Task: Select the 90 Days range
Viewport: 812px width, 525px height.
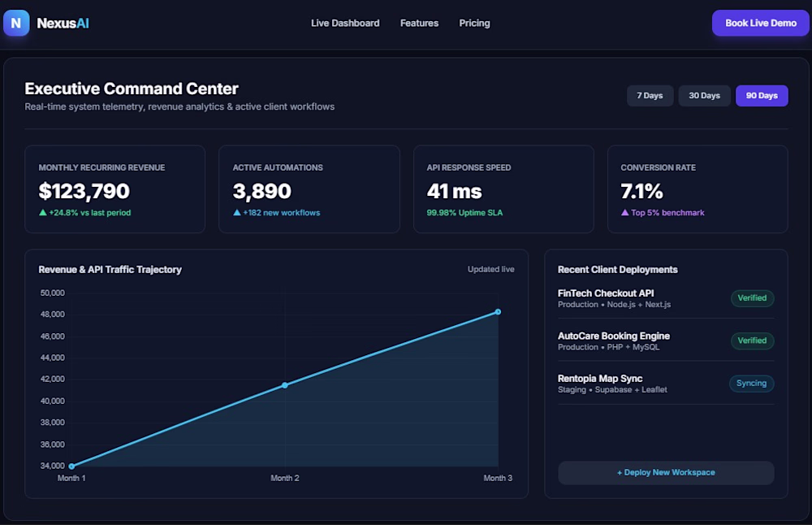Action: 762,95
